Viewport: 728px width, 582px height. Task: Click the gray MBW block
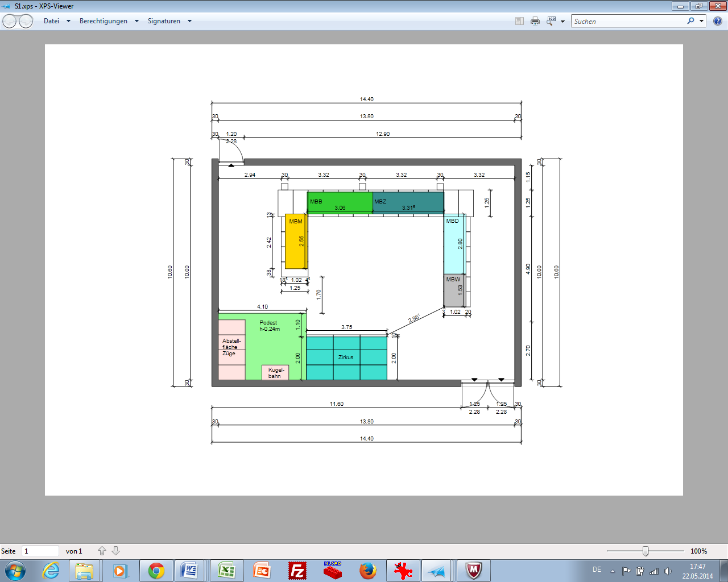(x=454, y=290)
